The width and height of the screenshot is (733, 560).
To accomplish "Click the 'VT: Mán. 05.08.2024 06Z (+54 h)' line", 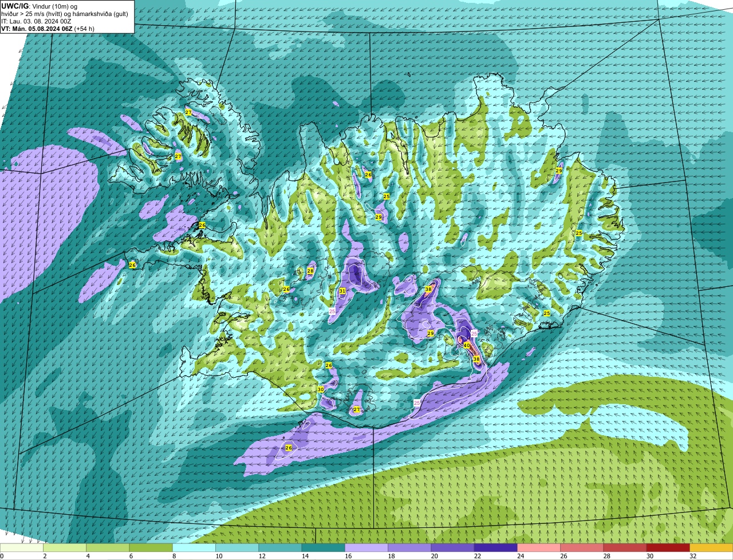I will click(48, 29).
